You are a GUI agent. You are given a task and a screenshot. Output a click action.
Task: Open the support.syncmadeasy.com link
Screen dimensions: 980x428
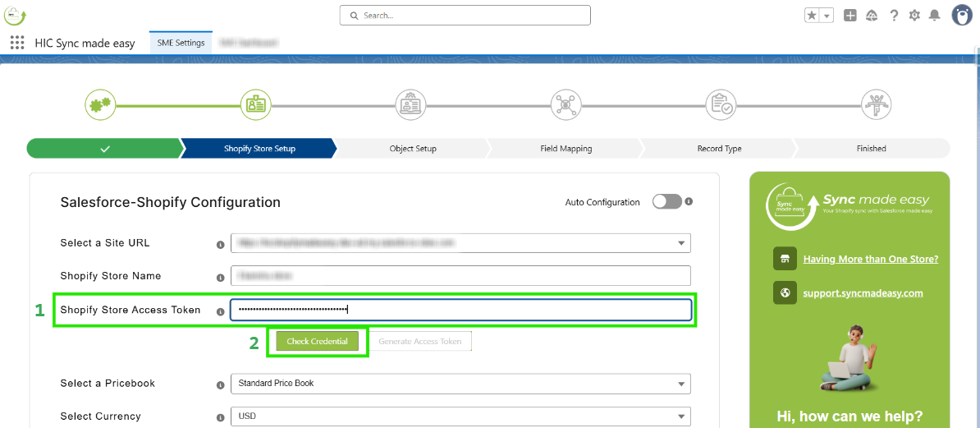pyautogui.click(x=863, y=292)
